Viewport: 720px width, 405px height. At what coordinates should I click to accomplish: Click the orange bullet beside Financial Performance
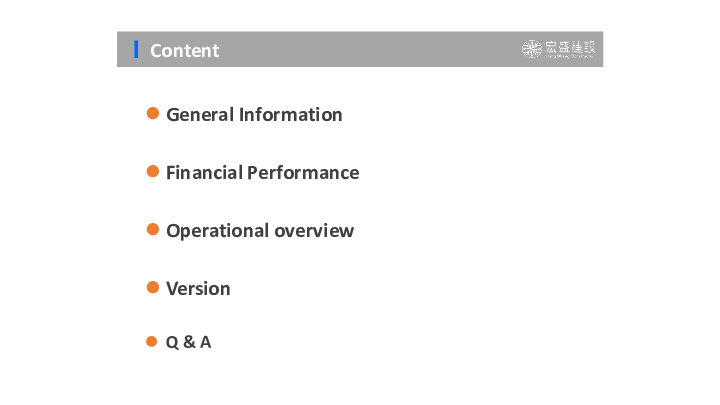(x=153, y=172)
